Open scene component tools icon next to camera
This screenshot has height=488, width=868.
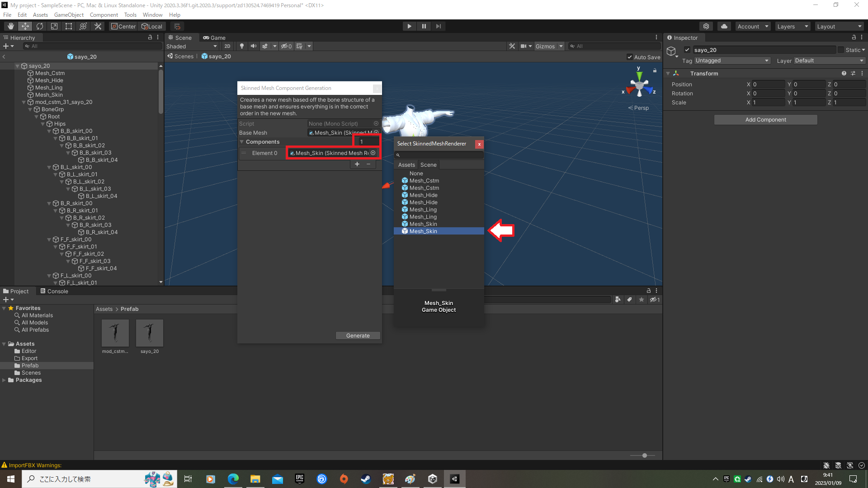point(512,46)
